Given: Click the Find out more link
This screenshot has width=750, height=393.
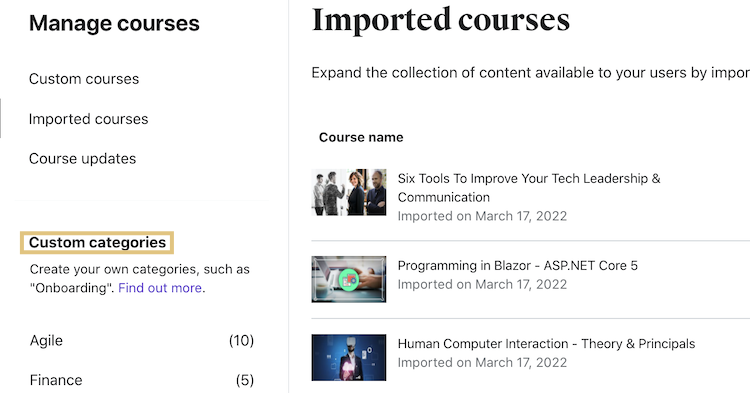Looking at the screenshot, I should [x=160, y=288].
